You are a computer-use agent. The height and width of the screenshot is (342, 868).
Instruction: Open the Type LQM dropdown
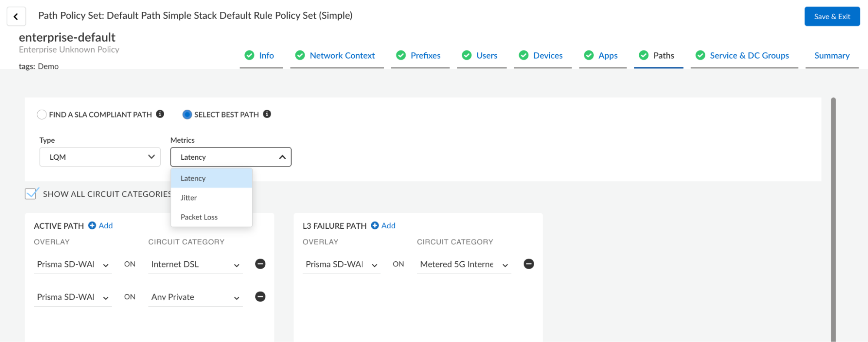point(100,157)
